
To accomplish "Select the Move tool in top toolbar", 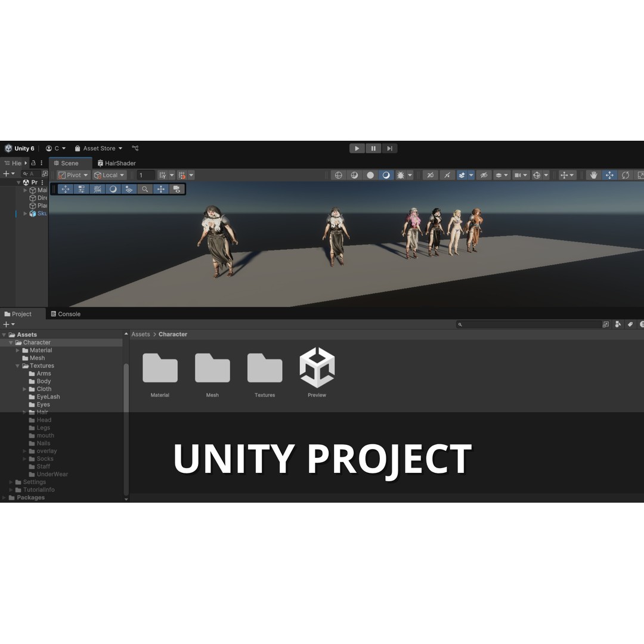I will 609,175.
